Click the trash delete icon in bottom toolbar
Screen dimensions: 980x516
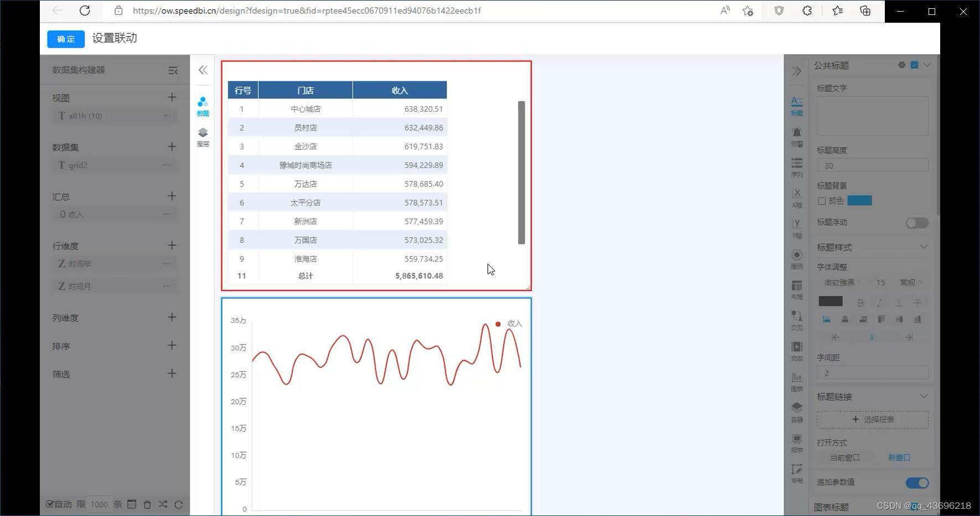147,504
